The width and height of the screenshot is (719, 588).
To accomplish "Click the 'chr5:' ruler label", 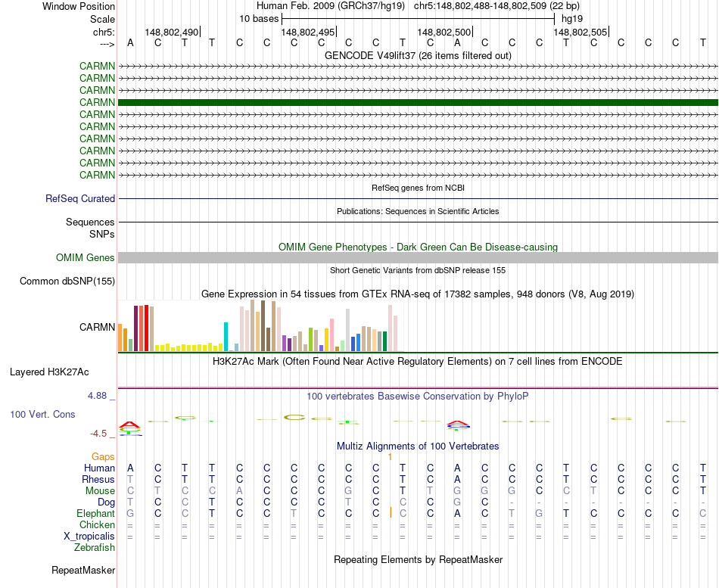I will pos(104,32).
